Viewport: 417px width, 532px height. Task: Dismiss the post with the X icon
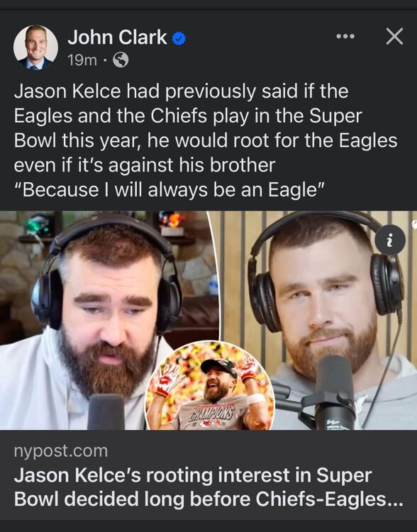(394, 36)
